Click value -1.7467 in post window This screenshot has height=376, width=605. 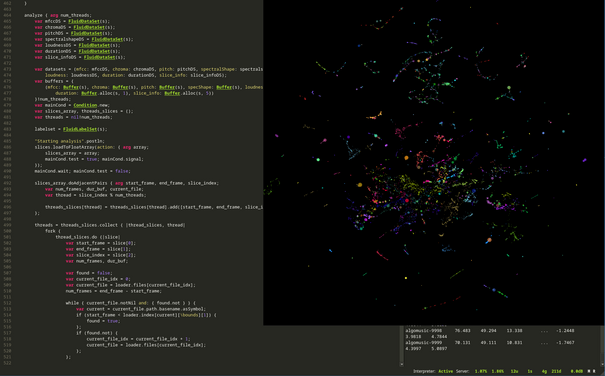coord(565,342)
